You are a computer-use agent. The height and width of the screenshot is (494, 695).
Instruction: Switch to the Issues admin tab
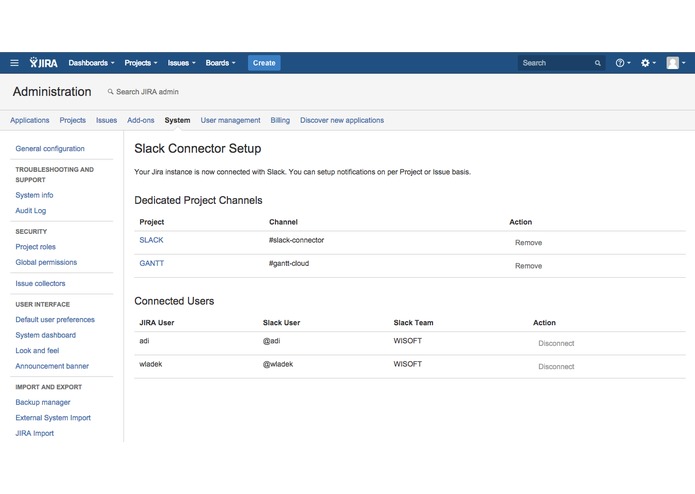(106, 120)
